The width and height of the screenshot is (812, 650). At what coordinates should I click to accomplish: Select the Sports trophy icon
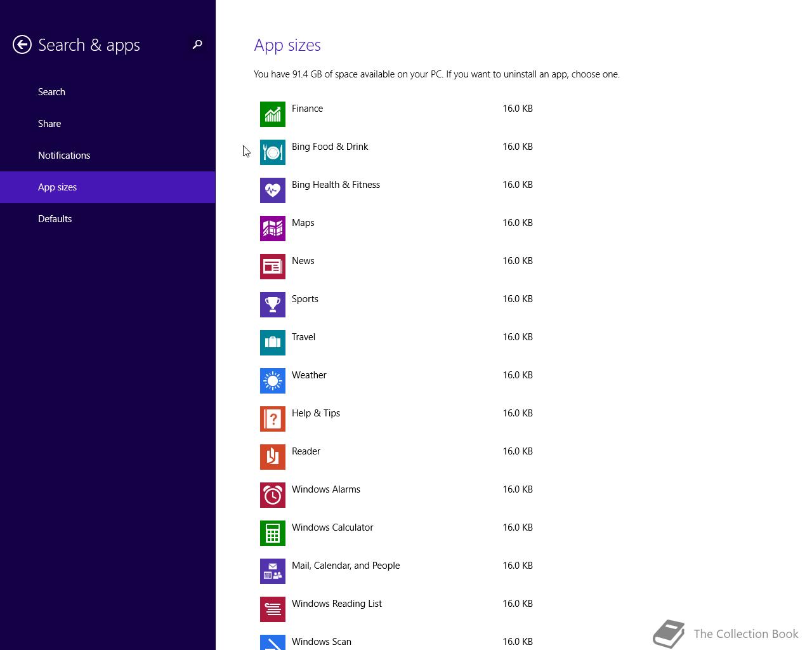[x=273, y=305]
